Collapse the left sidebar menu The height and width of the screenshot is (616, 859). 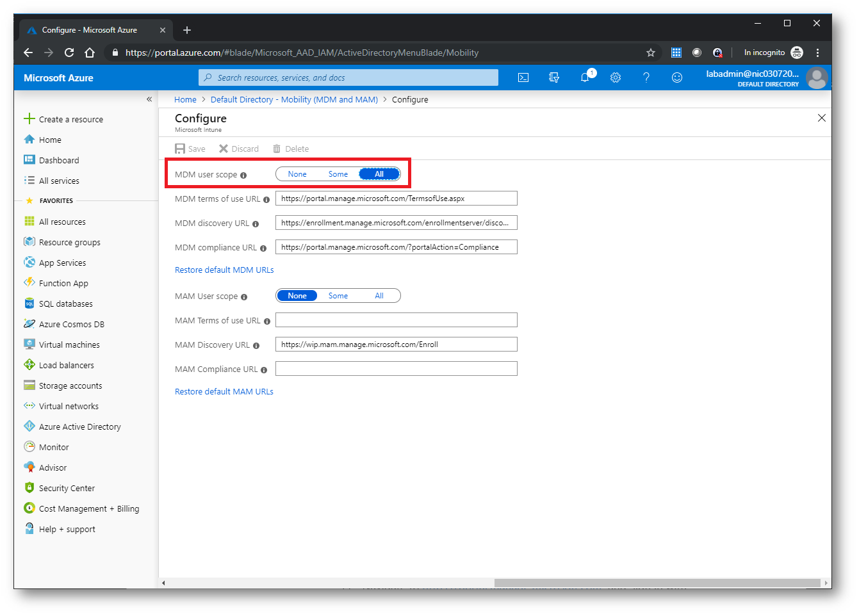[x=149, y=99]
